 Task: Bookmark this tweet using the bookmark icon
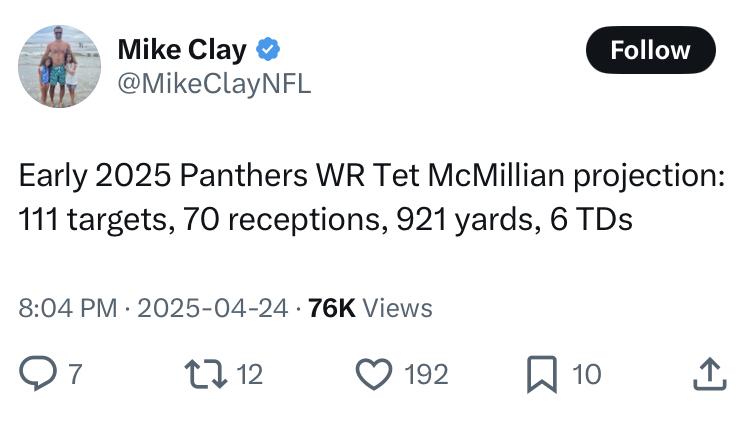[541, 374]
